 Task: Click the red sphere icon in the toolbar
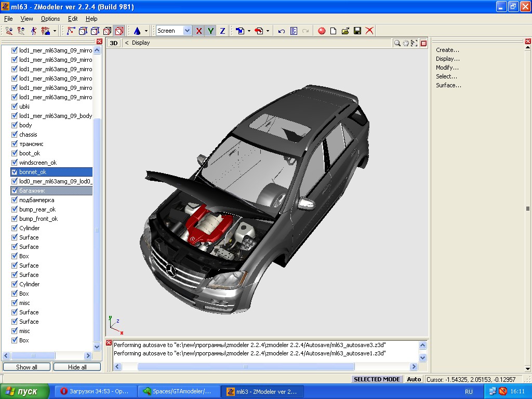click(x=321, y=31)
